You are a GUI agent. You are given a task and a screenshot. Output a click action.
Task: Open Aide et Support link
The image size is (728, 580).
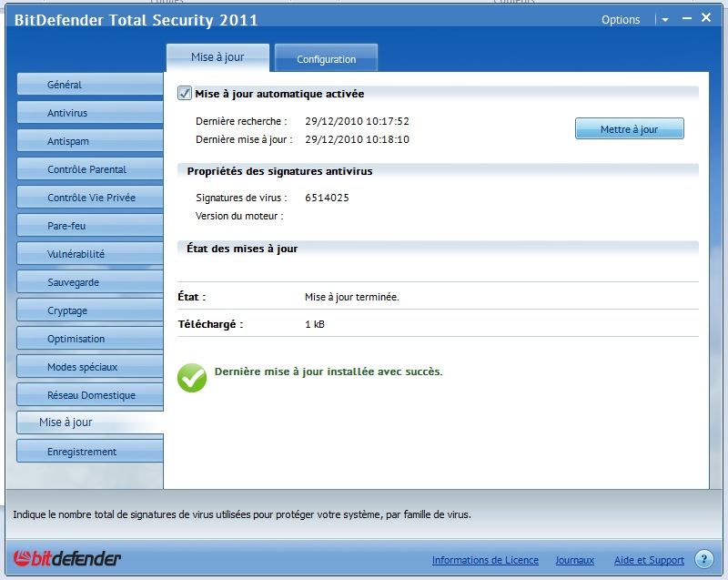[649, 560]
